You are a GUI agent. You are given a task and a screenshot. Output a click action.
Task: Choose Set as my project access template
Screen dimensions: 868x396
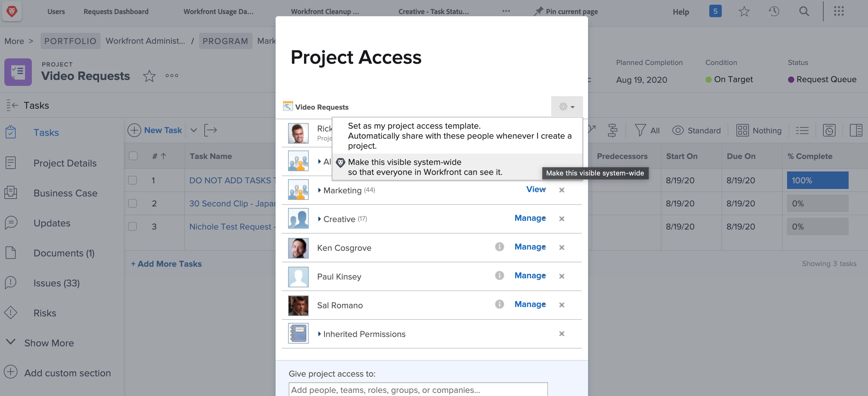(459, 136)
